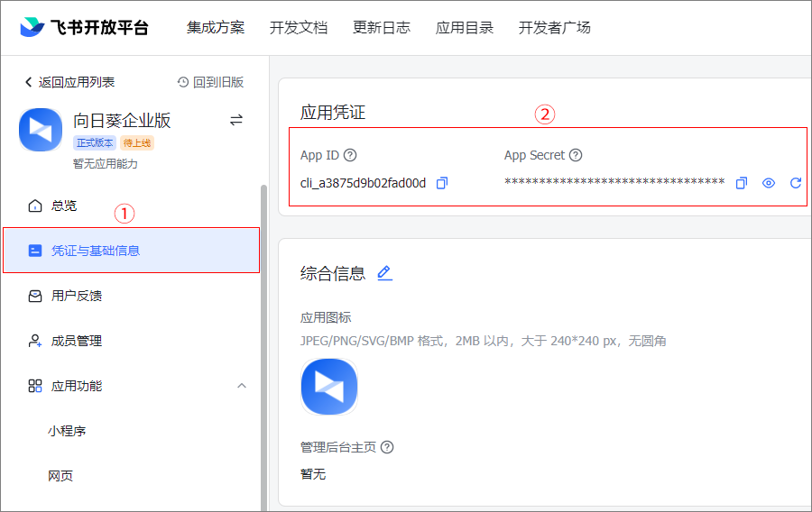Screen dimensions: 812x512
Task: Edit 综合信息 with pencil icon
Action: (385, 273)
